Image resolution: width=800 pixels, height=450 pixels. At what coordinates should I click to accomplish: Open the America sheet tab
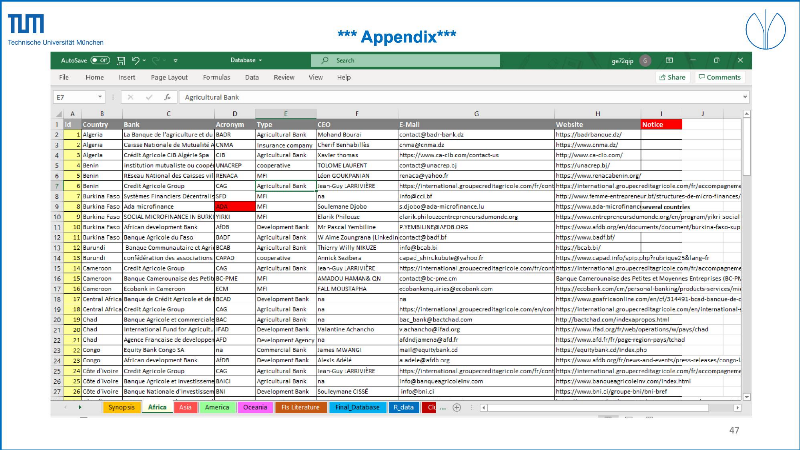217,407
